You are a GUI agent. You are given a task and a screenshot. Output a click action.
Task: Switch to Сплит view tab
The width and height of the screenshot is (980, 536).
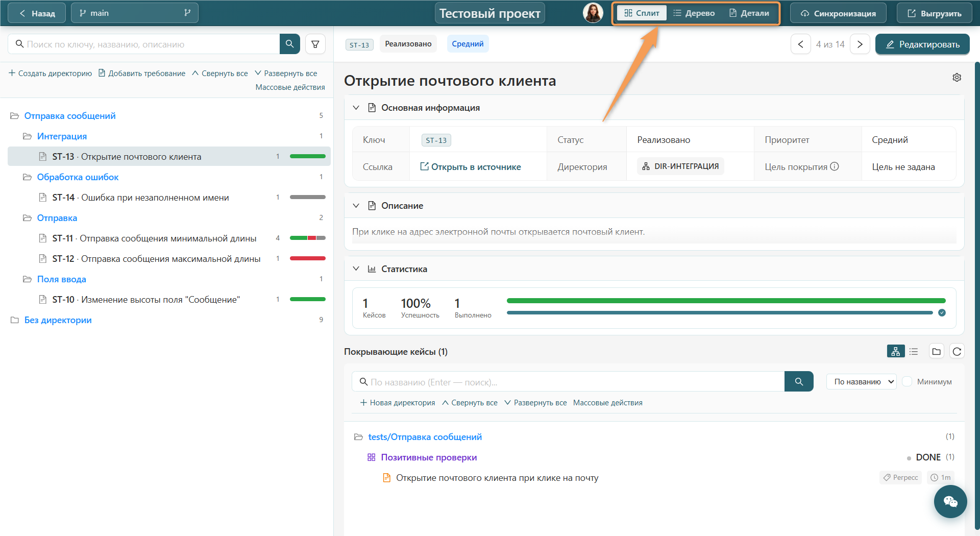point(642,13)
